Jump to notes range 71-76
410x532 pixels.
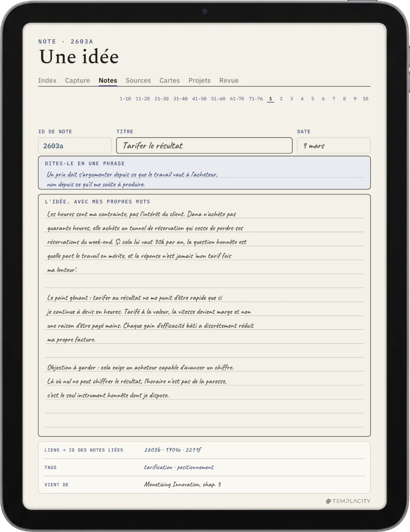coord(256,99)
